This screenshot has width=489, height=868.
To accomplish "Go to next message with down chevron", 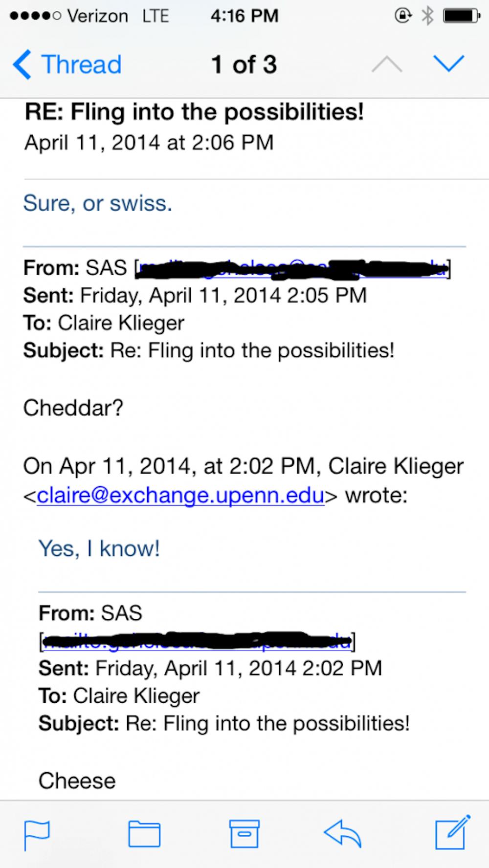I will [448, 64].
